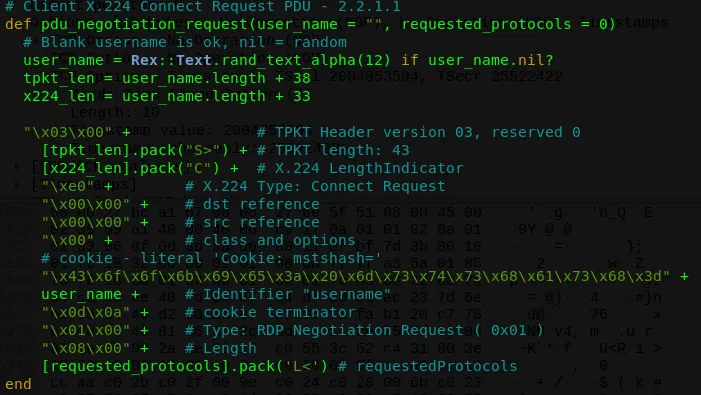Click the "\x0d\x0a" cookie terminator string
Viewport: 701px width, 395px height.
coord(85,312)
